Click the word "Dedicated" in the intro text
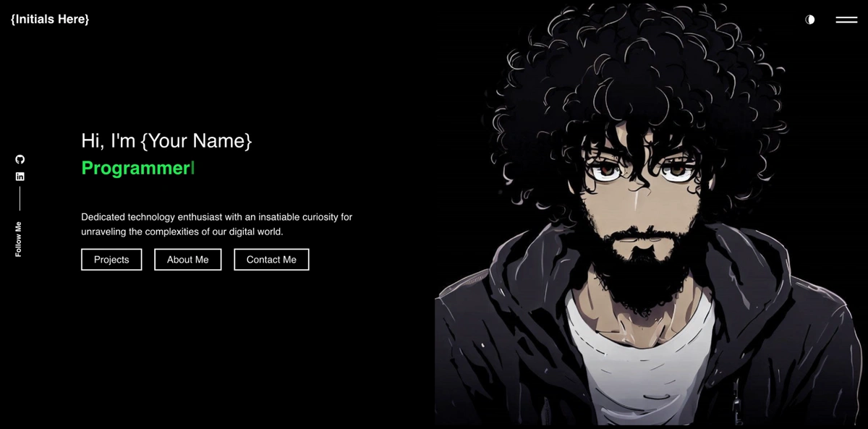The width and height of the screenshot is (868, 429). click(103, 217)
